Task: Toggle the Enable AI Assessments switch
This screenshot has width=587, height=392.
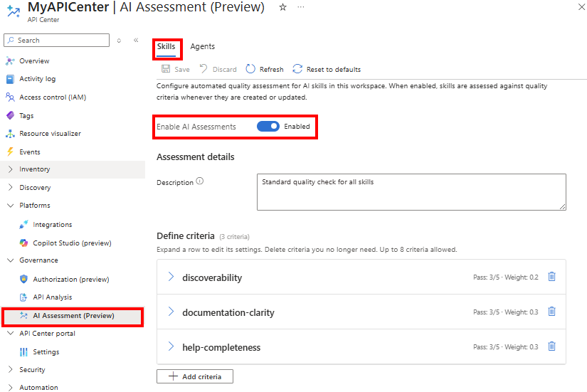Action: [268, 126]
